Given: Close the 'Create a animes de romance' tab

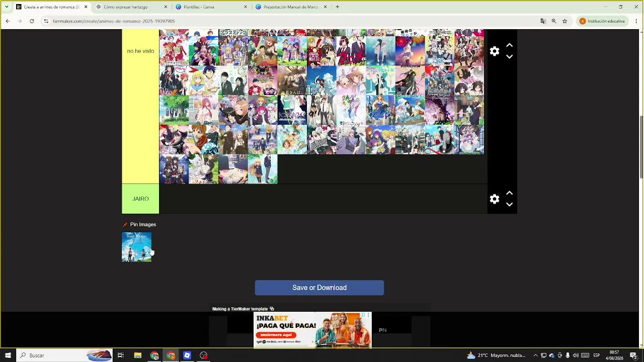Looking at the screenshot, I should 86,7.
